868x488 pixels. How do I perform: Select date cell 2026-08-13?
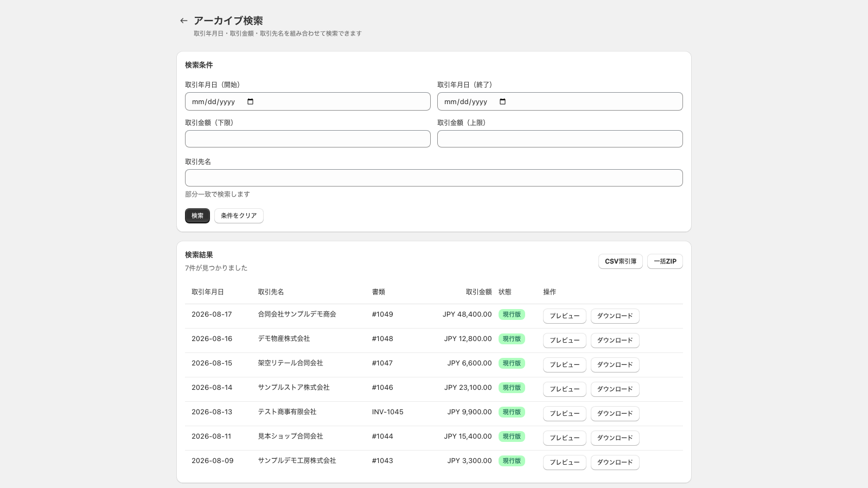(212, 412)
